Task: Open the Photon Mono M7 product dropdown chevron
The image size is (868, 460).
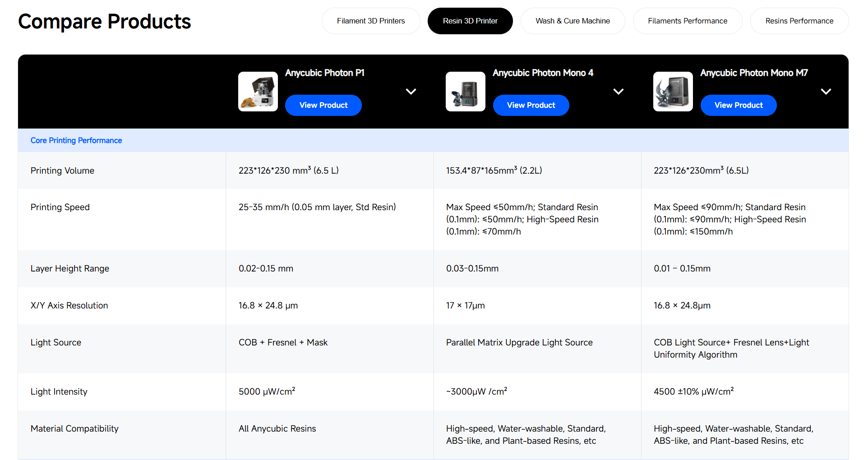Action: coord(826,92)
